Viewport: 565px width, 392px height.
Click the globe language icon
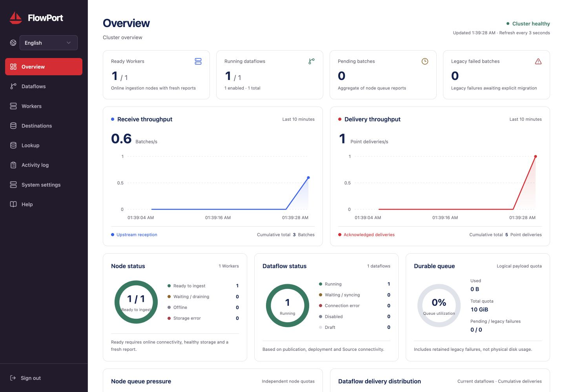click(13, 43)
